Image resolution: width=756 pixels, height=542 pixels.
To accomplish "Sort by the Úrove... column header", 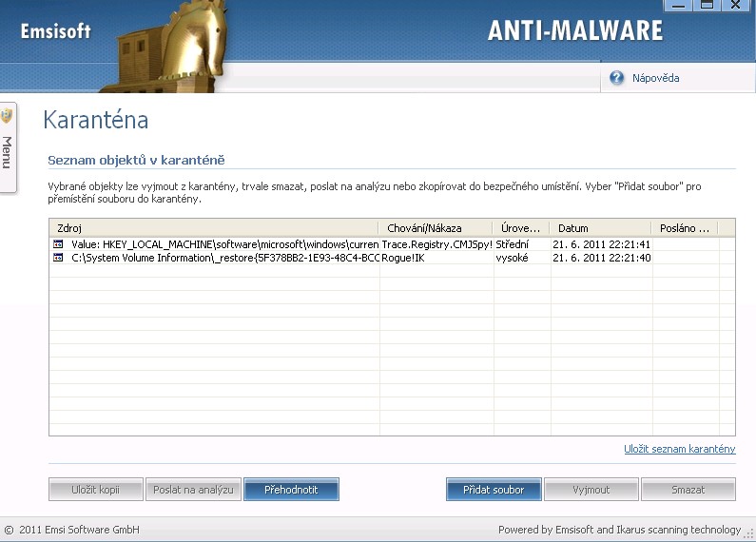I will tap(521, 228).
